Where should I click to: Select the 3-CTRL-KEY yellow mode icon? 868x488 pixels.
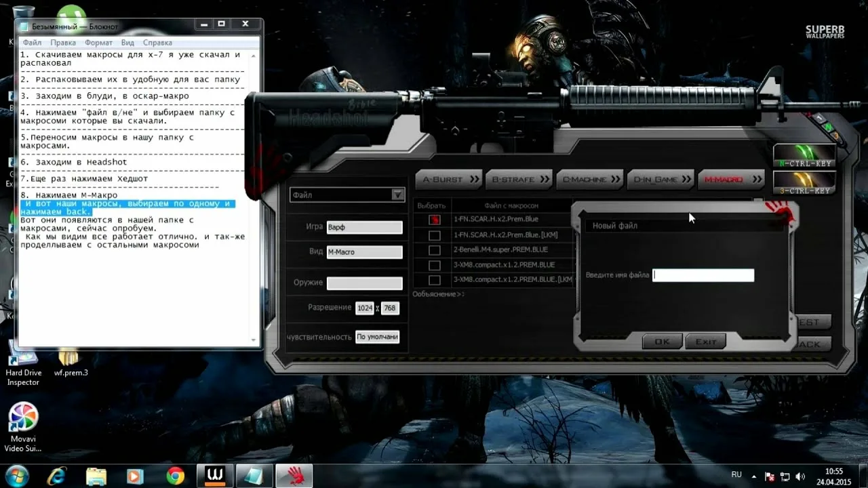(x=804, y=182)
